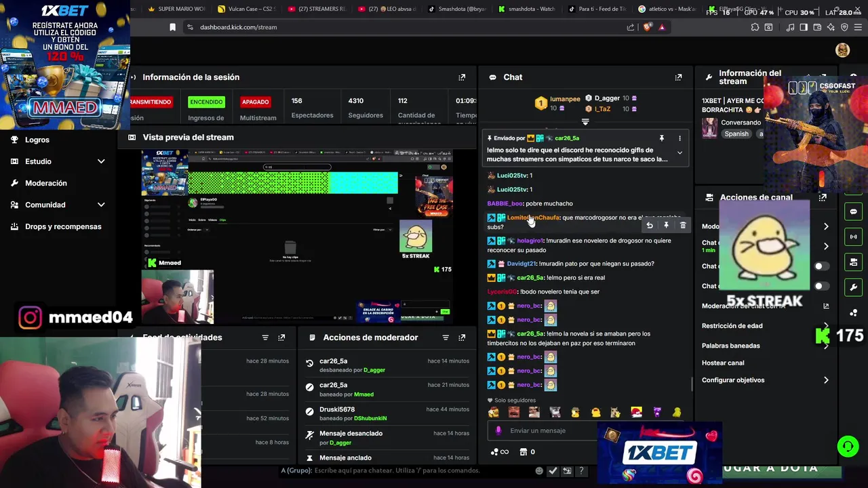
Task: Click Hostear canal
Action: pyautogui.click(x=723, y=363)
